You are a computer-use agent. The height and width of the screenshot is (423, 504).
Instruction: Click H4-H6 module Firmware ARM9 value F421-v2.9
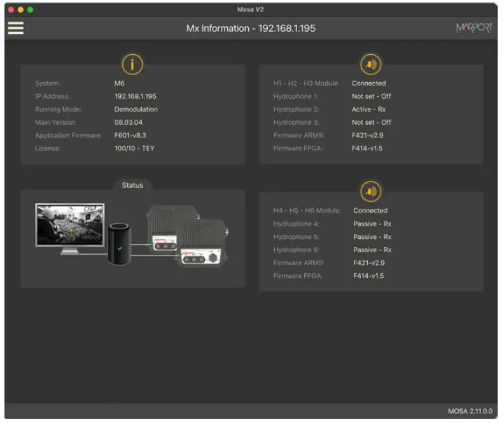368,263
